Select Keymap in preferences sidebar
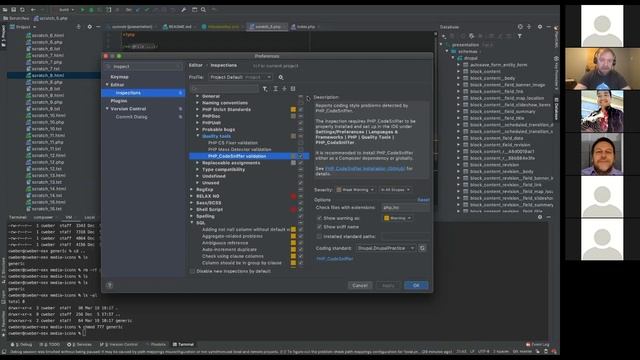Viewport: 640px width, 360px height. (120, 77)
